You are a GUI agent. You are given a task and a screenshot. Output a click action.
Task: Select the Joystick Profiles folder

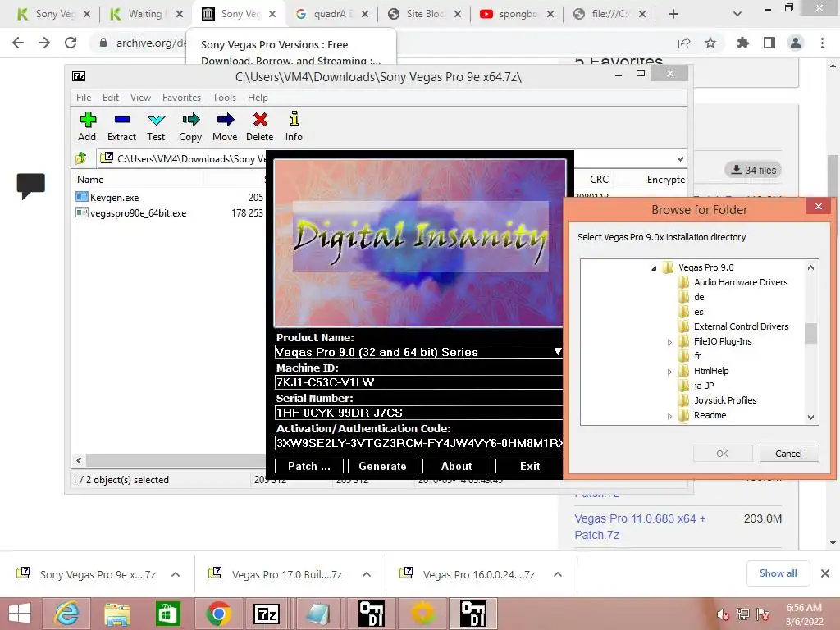coord(725,400)
